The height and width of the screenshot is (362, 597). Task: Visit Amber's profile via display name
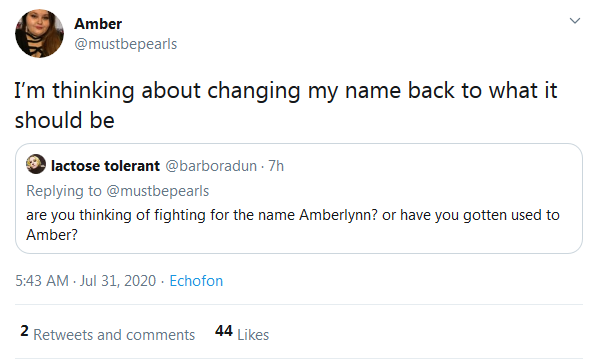point(98,24)
